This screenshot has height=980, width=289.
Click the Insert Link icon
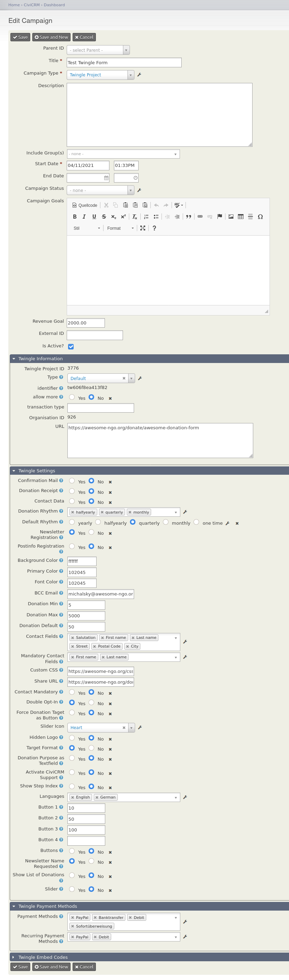tap(200, 217)
